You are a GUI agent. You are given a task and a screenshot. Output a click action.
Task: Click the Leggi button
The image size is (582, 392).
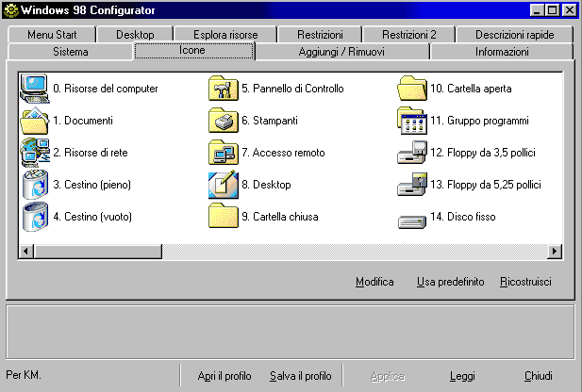[x=462, y=376]
